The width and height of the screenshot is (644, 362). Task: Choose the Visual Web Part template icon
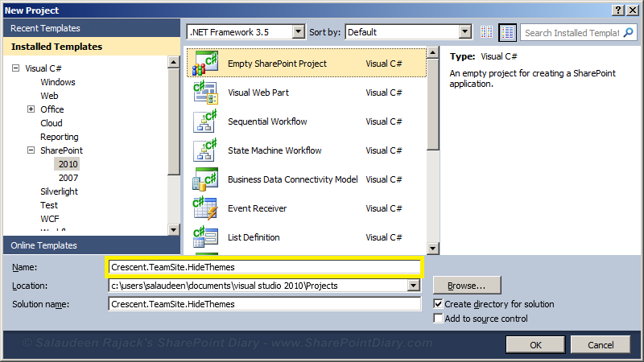coord(205,93)
